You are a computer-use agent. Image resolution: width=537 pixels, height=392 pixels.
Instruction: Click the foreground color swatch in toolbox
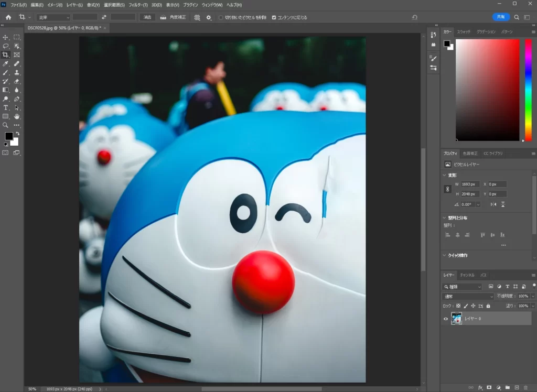9,136
